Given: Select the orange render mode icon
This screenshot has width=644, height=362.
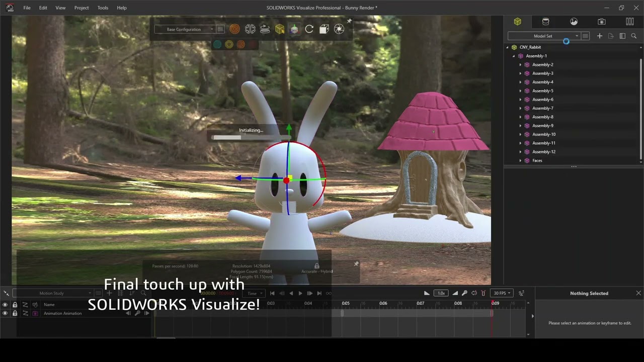Looking at the screenshot, I should pos(234,29).
